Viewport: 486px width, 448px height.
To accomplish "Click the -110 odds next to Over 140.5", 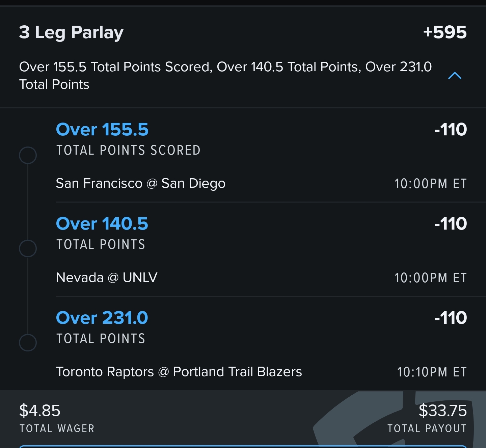I will (x=450, y=223).
